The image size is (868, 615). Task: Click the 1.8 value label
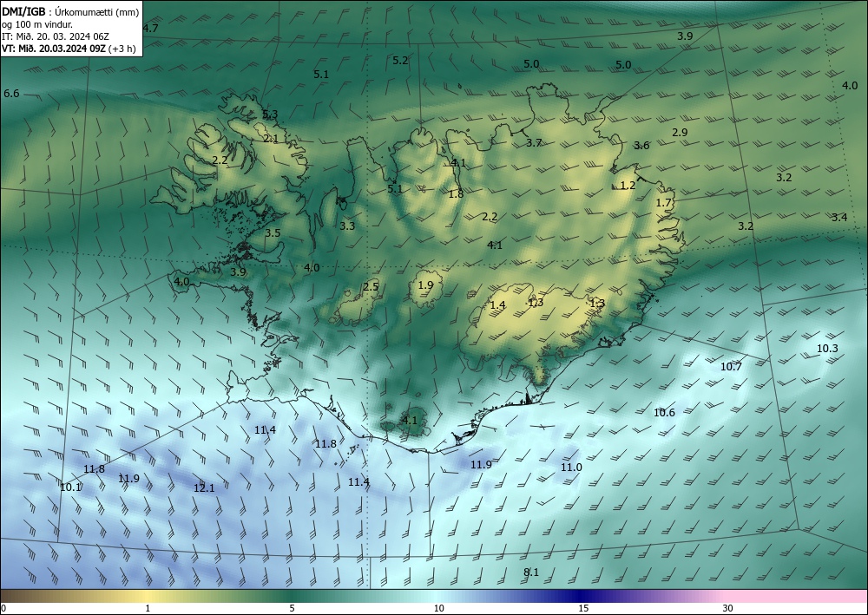click(x=457, y=193)
